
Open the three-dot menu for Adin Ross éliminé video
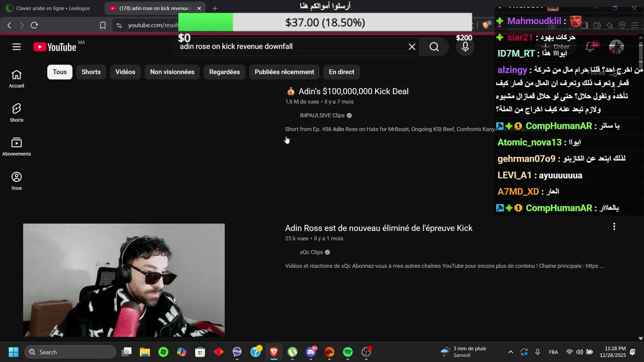pos(614,227)
